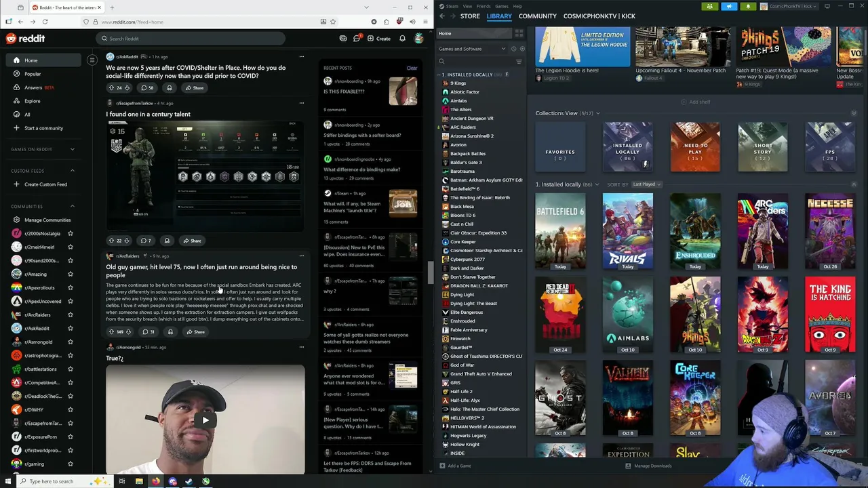Image resolution: width=868 pixels, height=488 pixels.
Task: Collapse the Reddit sidebar with the hamburger circle icon
Action: [92, 60]
